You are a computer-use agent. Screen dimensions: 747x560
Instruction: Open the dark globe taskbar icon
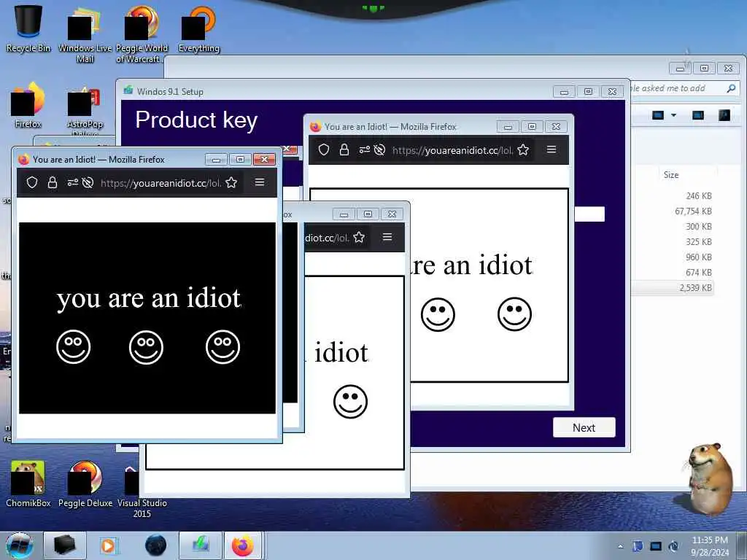(156, 545)
